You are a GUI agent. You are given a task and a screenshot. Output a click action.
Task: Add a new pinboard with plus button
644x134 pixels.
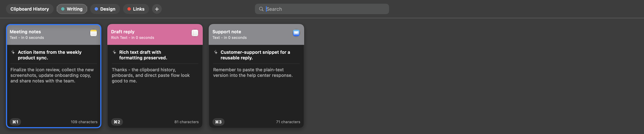(157, 9)
